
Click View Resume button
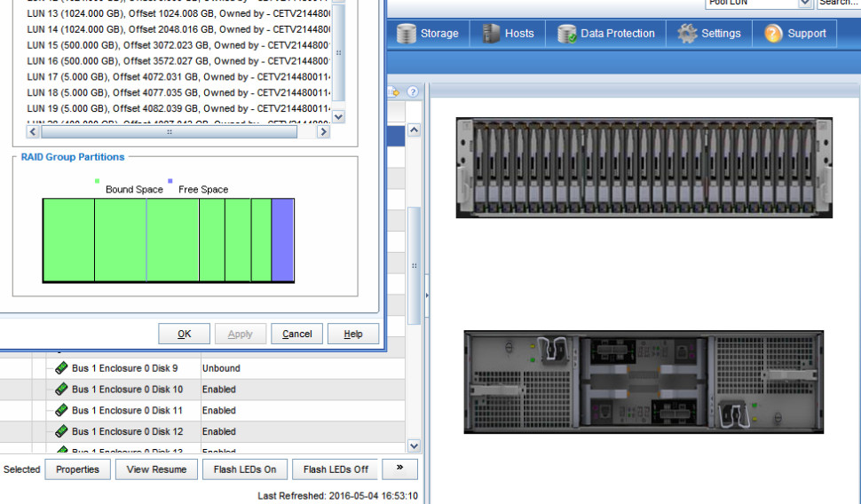[156, 469]
